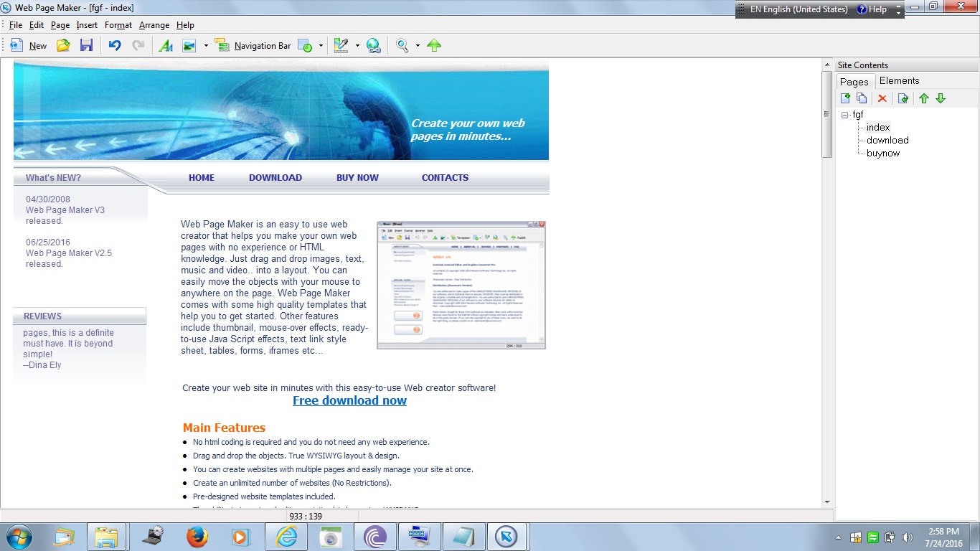Screen dimensions: 980x551
Task: Select the globe header banner image
Action: coord(281,110)
